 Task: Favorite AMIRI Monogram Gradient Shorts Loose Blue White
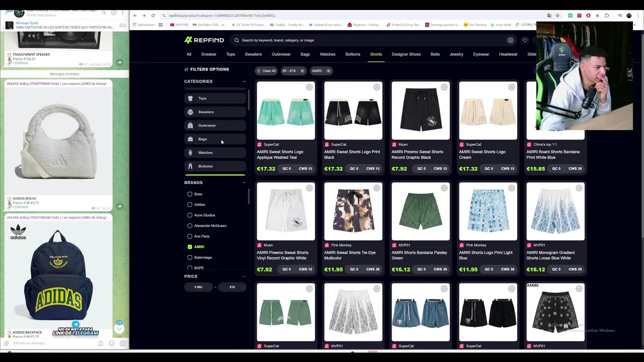click(x=579, y=188)
